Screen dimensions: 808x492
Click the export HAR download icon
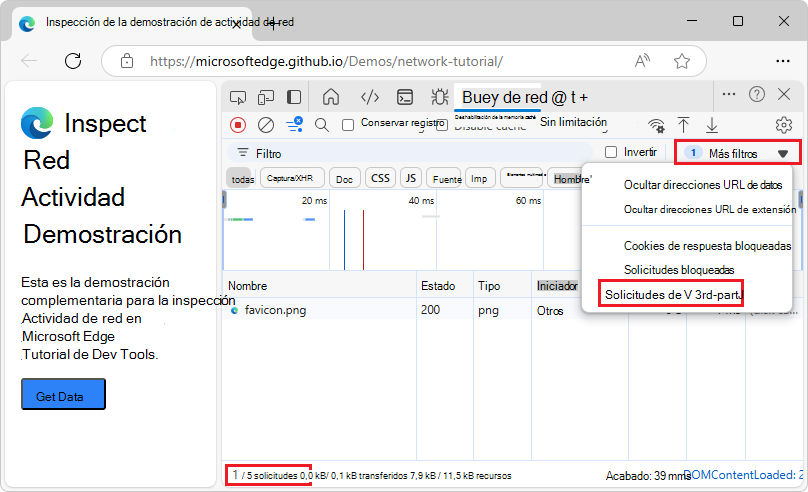(x=712, y=125)
